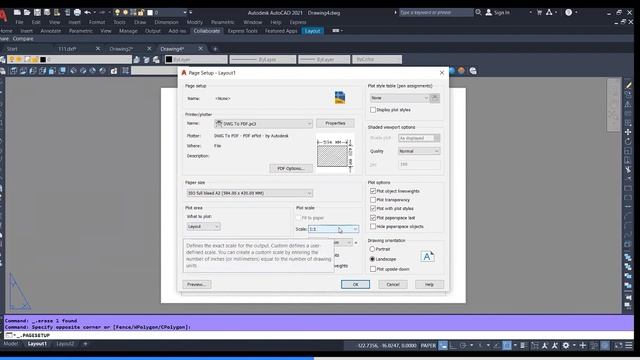Click the Workspace gear icon in status bar
The height and width of the screenshot is (360, 640).
[566, 346]
